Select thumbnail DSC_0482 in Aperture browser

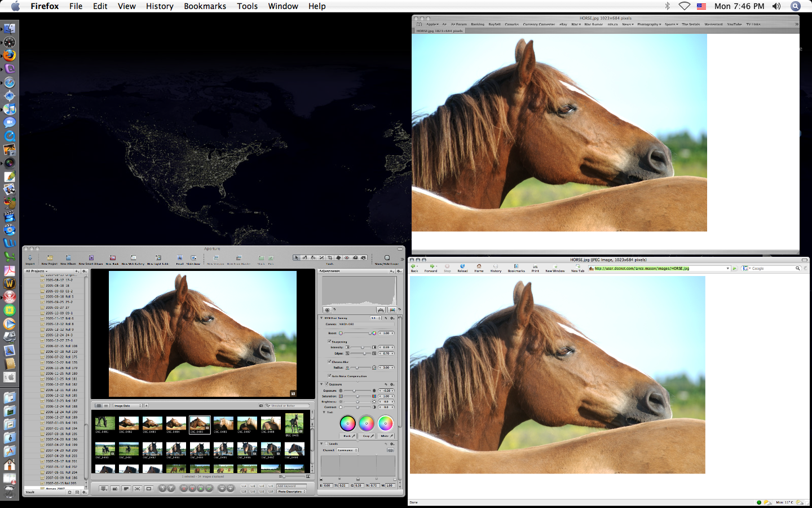[x=129, y=423]
